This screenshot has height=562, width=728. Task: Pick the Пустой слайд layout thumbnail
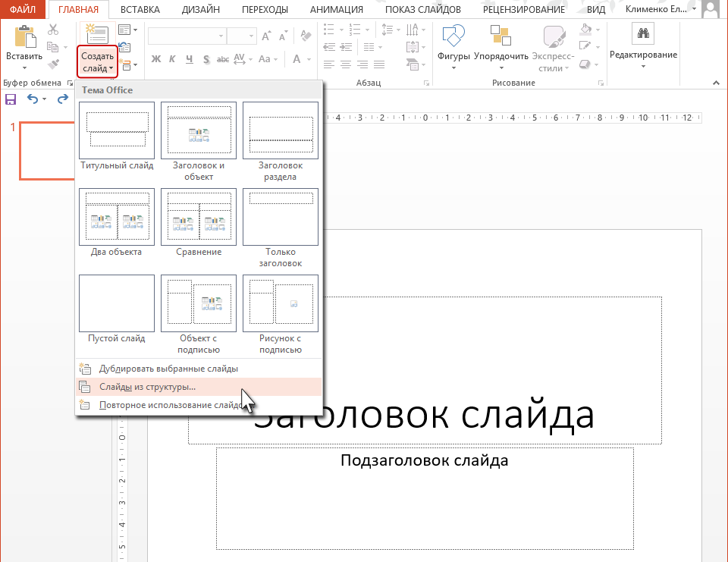pos(117,303)
